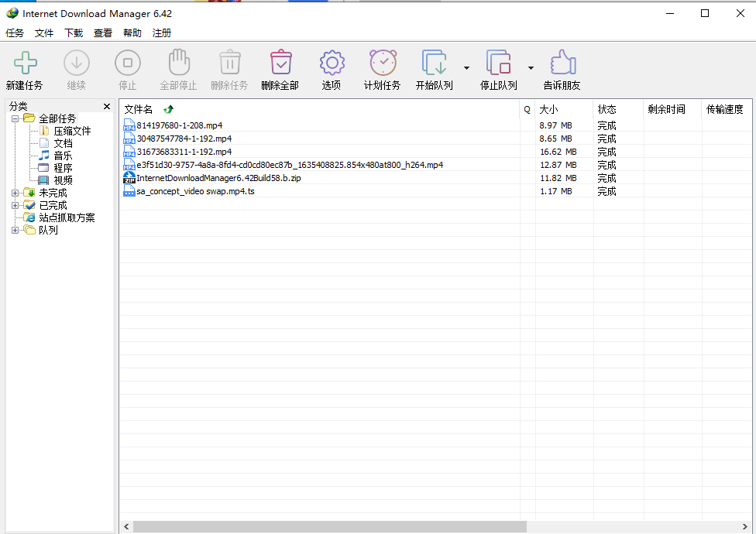756x534 pixels.
Task: Collapse the 全部任务 tree node
Action: point(15,118)
